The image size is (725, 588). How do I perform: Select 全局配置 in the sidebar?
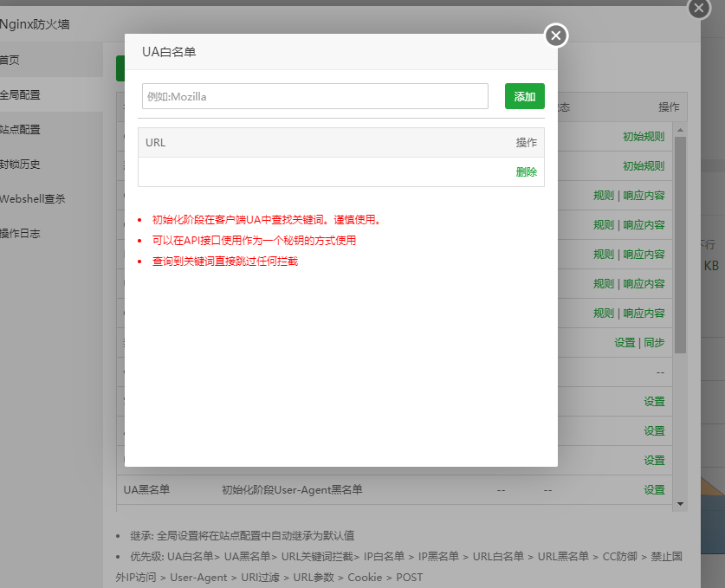pyautogui.click(x=51, y=94)
